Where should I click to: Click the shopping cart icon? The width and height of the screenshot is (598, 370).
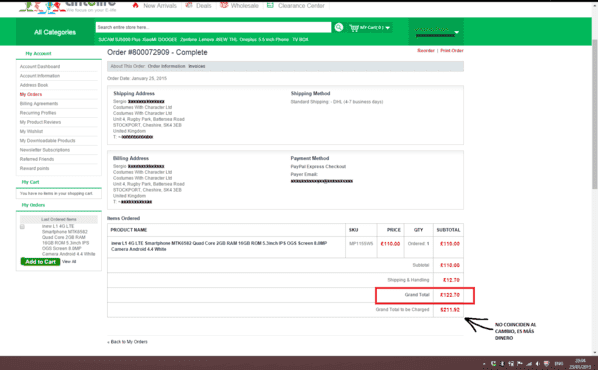[354, 27]
